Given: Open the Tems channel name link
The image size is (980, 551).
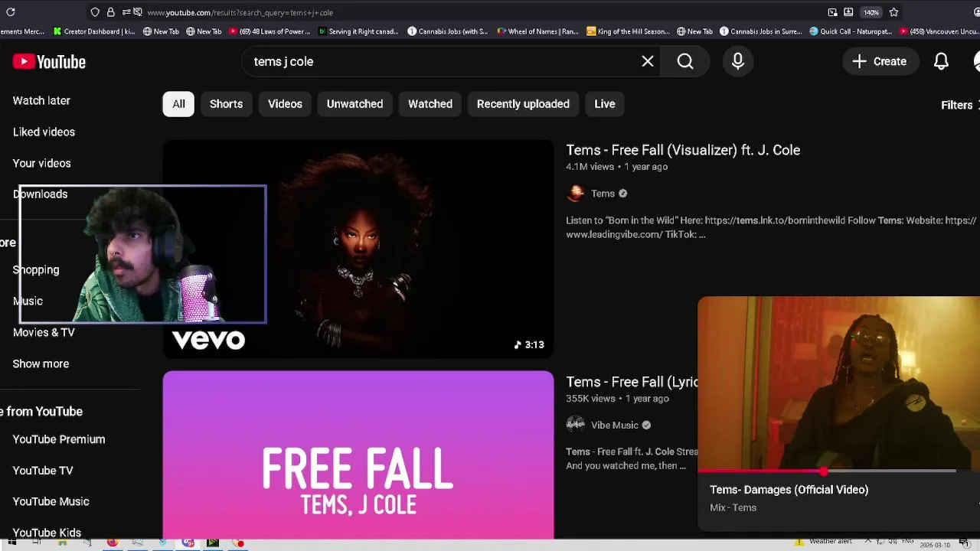Looking at the screenshot, I should click(x=603, y=194).
